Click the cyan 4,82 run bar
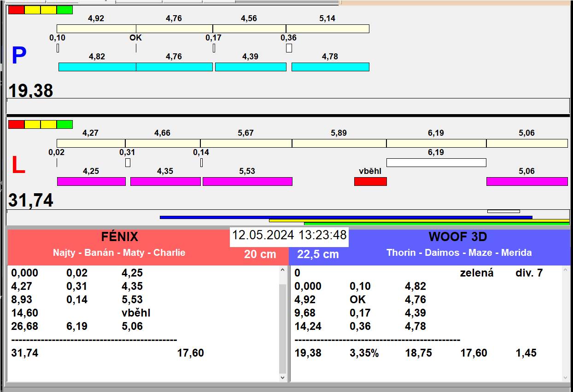Viewport: 573px width, 392px height. coord(97,67)
